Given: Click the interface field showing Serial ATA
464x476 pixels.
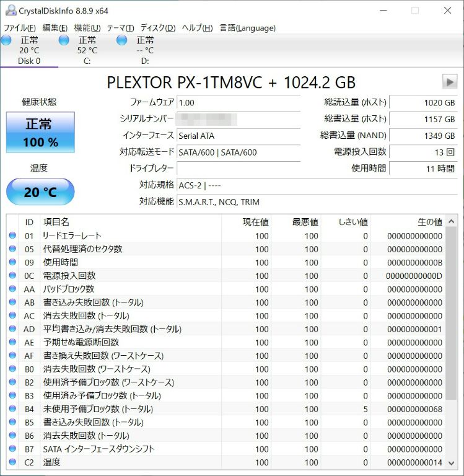Looking at the screenshot, I should click(x=239, y=136).
